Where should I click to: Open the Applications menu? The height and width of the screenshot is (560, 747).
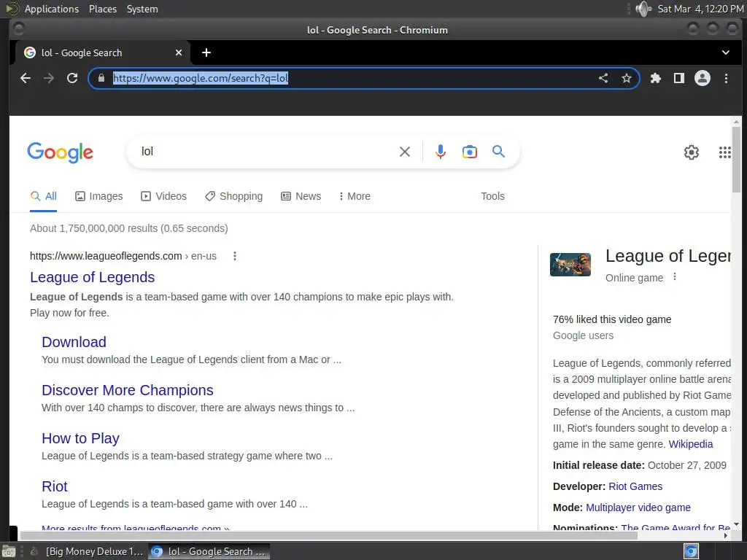click(52, 9)
